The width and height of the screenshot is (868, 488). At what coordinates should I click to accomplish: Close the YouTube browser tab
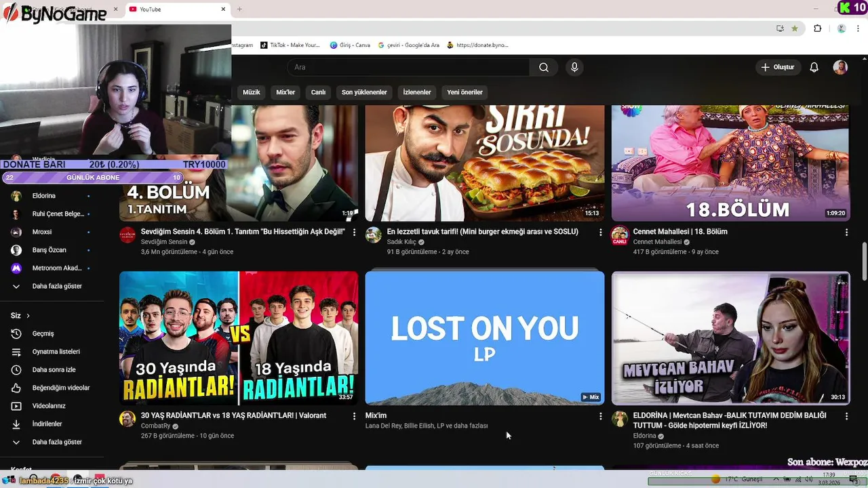(223, 9)
